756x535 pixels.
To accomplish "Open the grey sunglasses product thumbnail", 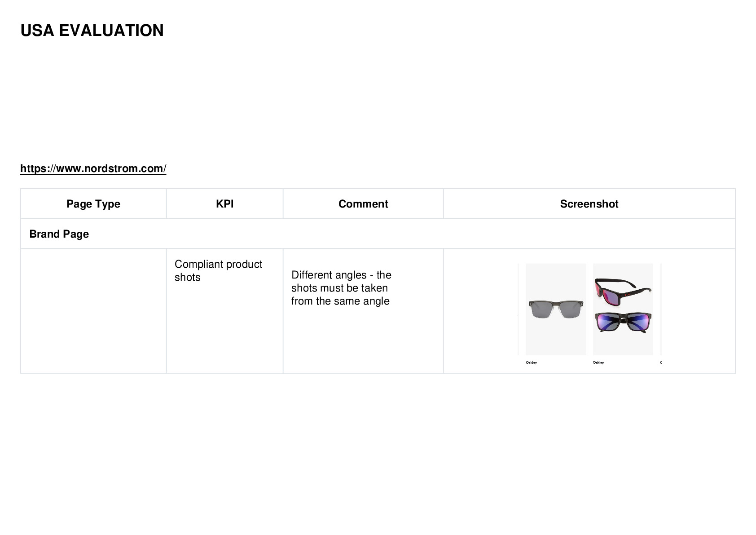I will point(556,310).
